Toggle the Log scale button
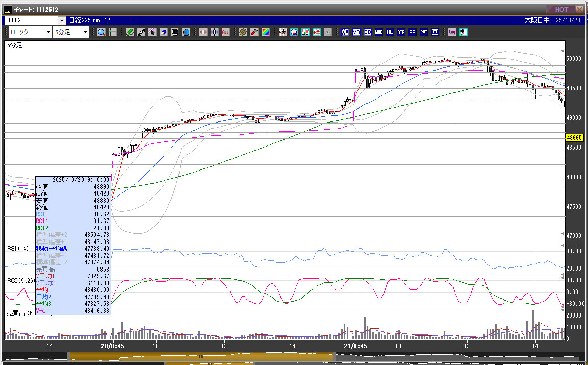The width and height of the screenshot is (588, 365). (452, 32)
